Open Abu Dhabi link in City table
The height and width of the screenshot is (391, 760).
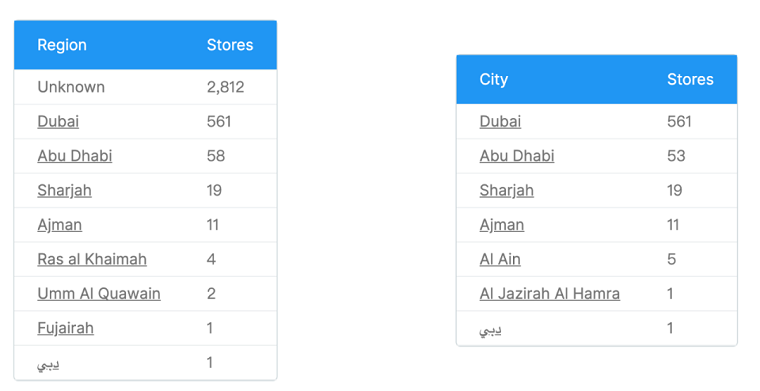(517, 156)
